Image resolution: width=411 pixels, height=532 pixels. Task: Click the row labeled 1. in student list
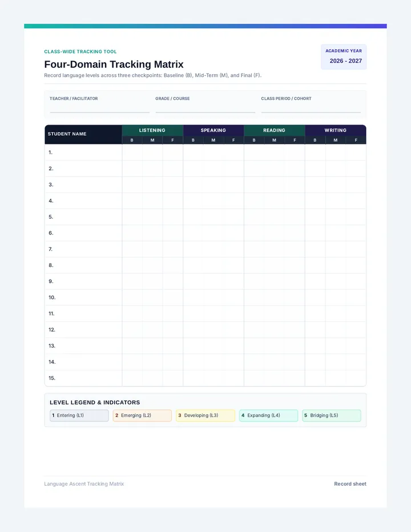(205, 152)
